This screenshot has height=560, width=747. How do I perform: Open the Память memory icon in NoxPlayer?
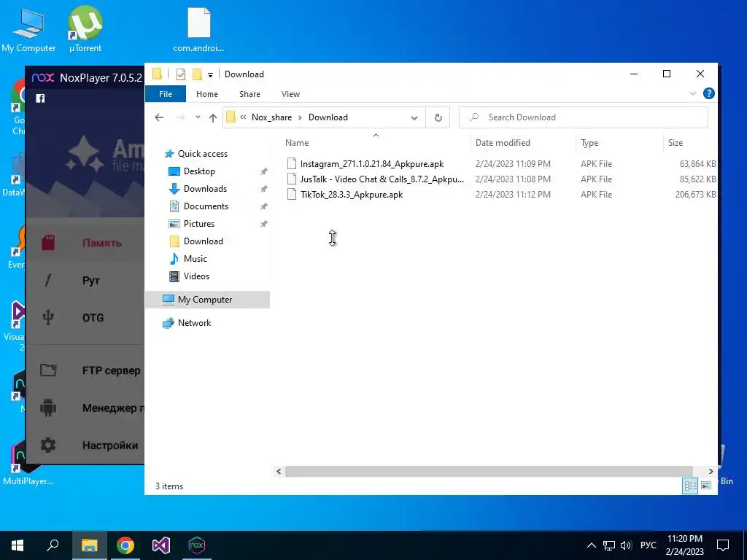click(47, 243)
